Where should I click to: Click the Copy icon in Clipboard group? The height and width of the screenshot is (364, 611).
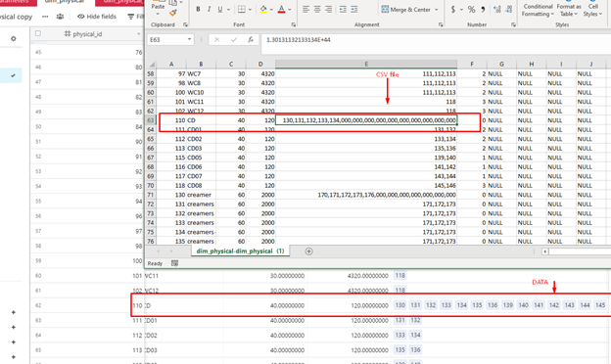173,3
